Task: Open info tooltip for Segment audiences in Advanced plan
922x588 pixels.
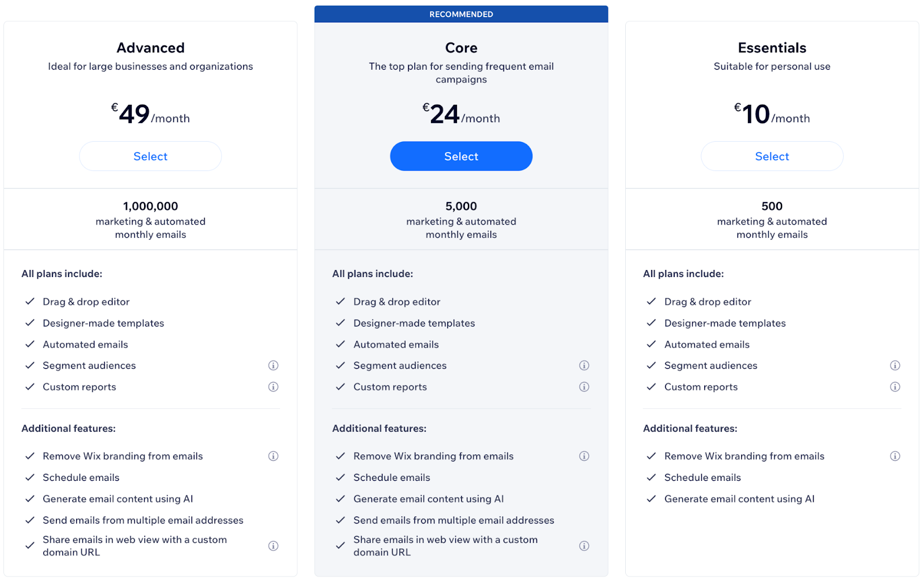Action: coord(273,365)
